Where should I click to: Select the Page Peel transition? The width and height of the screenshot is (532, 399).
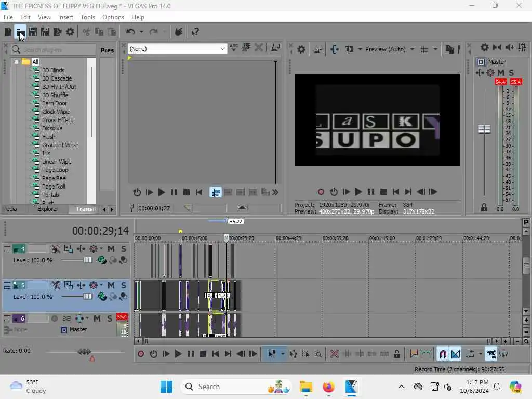pyautogui.click(x=54, y=178)
